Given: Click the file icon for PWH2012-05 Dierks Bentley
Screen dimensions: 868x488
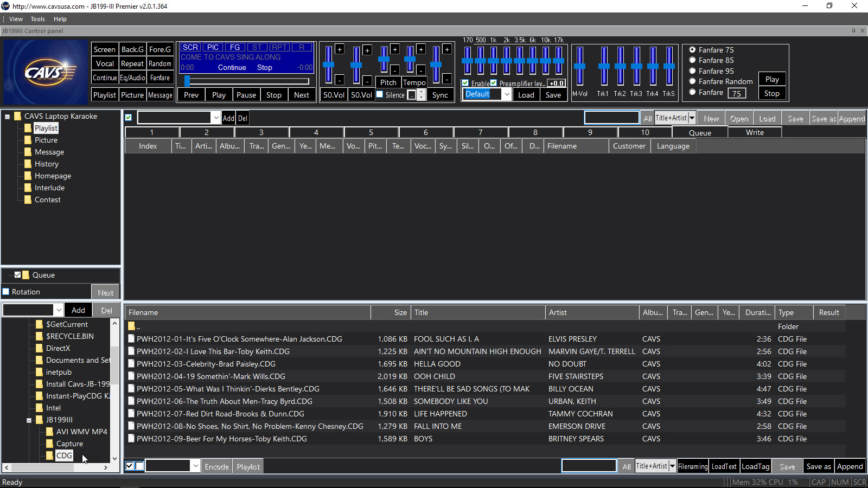Looking at the screenshot, I should [x=131, y=389].
